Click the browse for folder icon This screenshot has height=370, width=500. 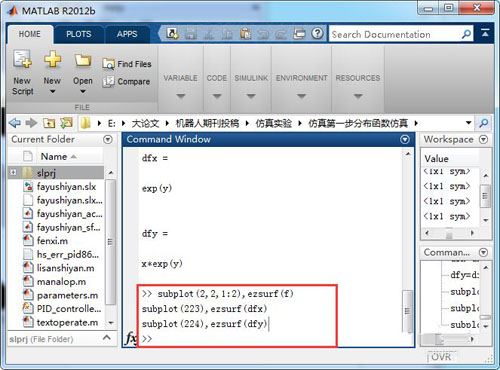click(x=66, y=123)
